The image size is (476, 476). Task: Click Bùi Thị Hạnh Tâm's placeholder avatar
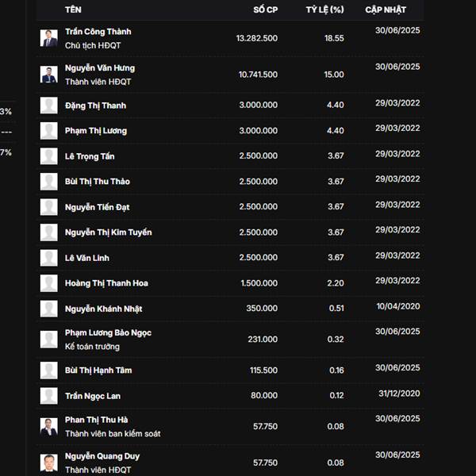click(49, 370)
